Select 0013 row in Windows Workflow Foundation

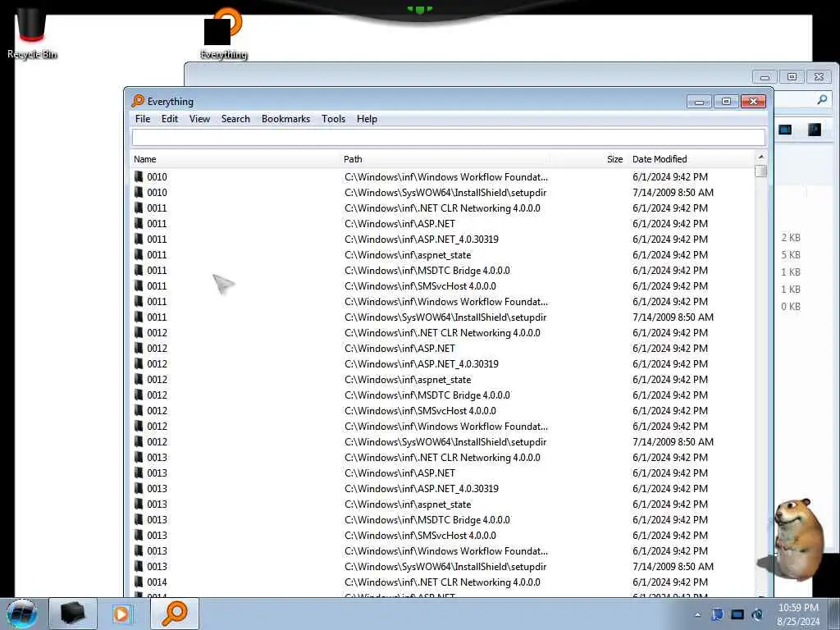point(442,550)
